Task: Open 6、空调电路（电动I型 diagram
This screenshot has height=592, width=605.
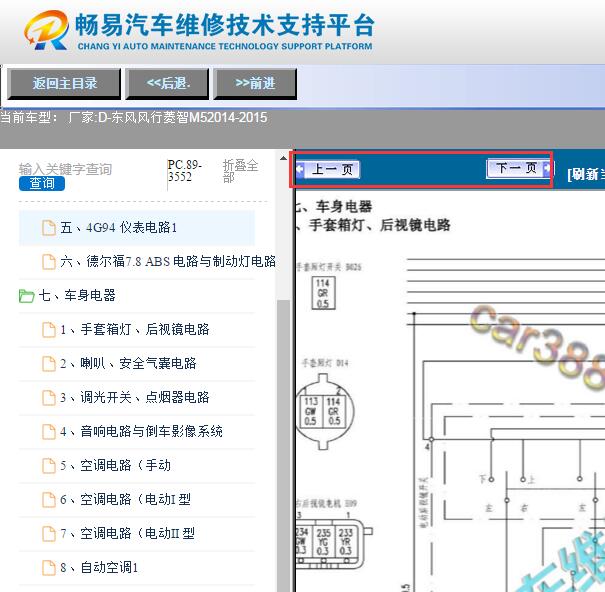Action: 125,499
